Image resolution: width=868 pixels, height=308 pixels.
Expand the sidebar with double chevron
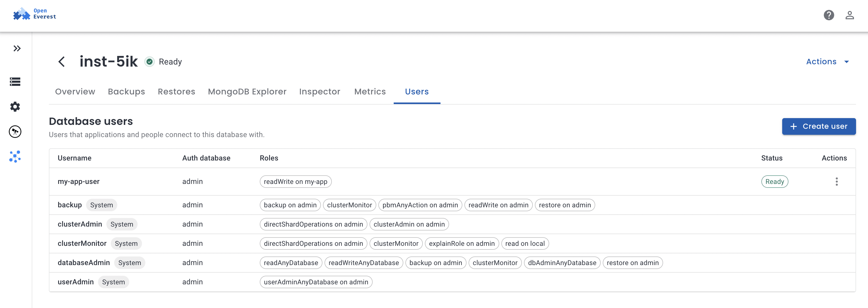pyautogui.click(x=17, y=49)
